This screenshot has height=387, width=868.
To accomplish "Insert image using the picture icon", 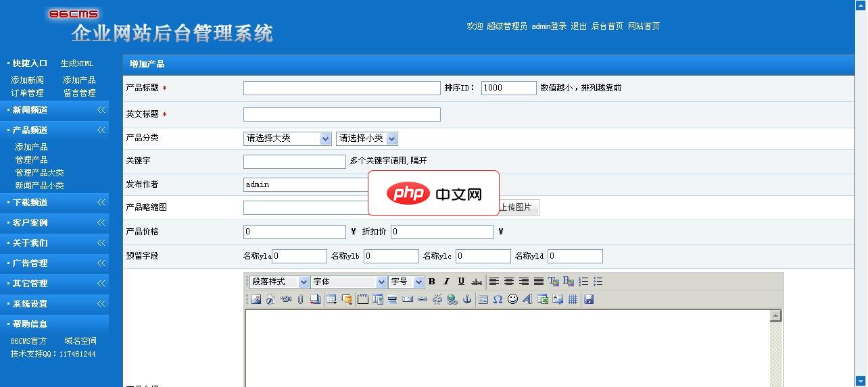I will point(256,299).
